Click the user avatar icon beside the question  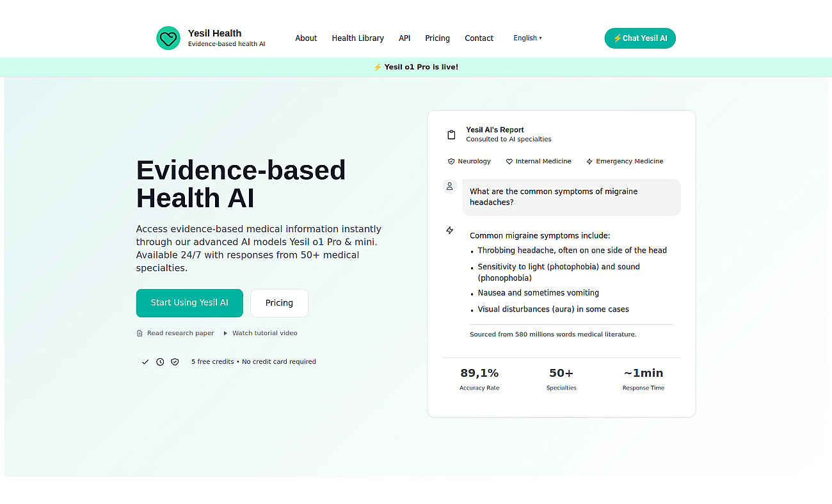(x=450, y=186)
